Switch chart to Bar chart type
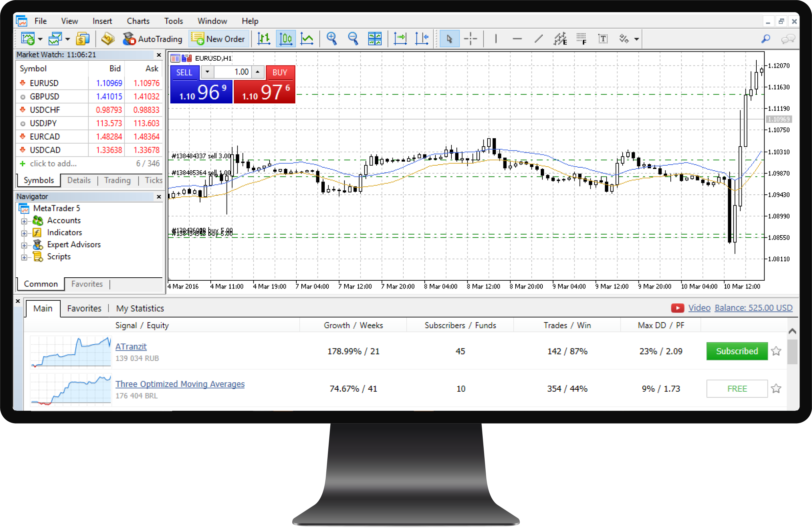812x528 pixels. (264, 39)
